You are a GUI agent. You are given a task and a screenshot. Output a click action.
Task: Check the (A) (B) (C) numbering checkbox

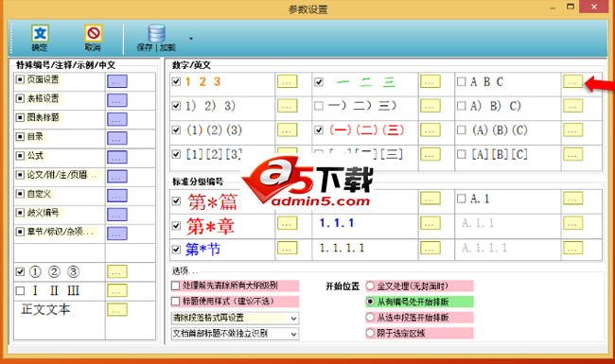click(x=462, y=130)
